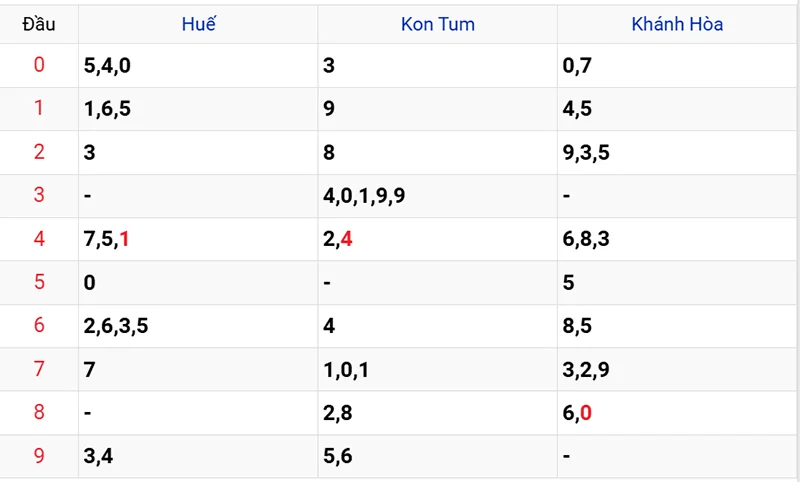Select row number 5 in Đầu column
The image size is (800, 482).
tap(39, 282)
